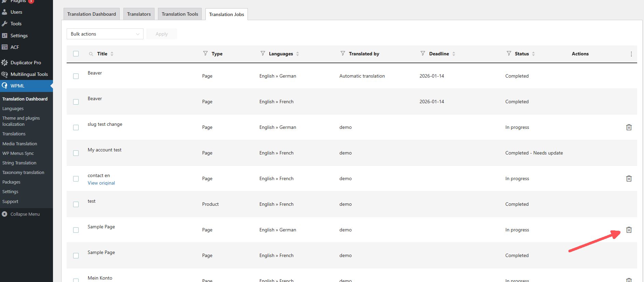This screenshot has height=282, width=644.
Task: Click trash icon for contact en job
Action: pyautogui.click(x=629, y=178)
